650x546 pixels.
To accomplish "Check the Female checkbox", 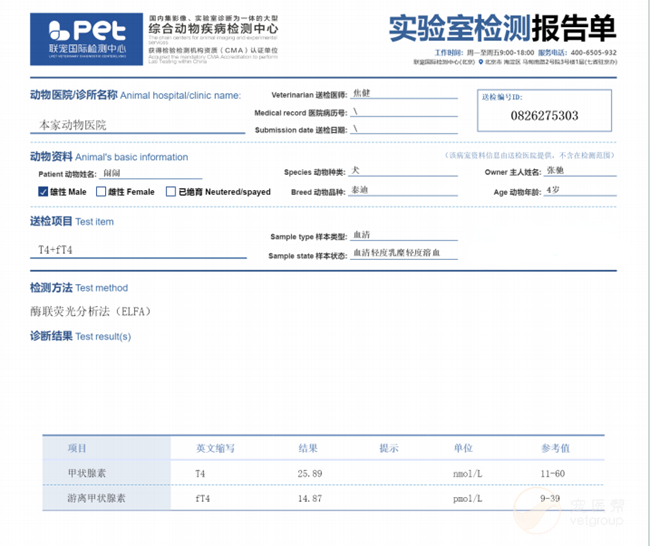I will point(101,191).
